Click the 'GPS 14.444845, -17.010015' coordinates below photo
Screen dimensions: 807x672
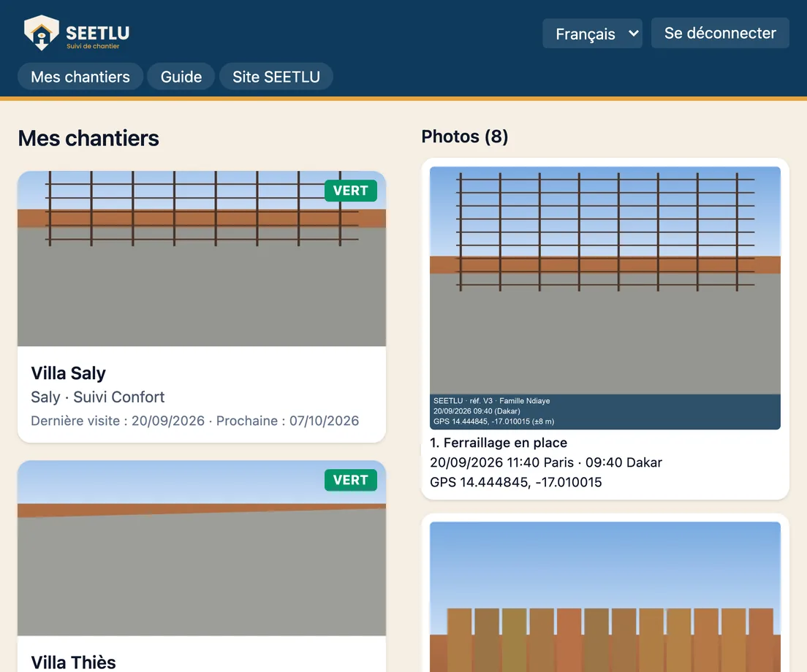[515, 482]
